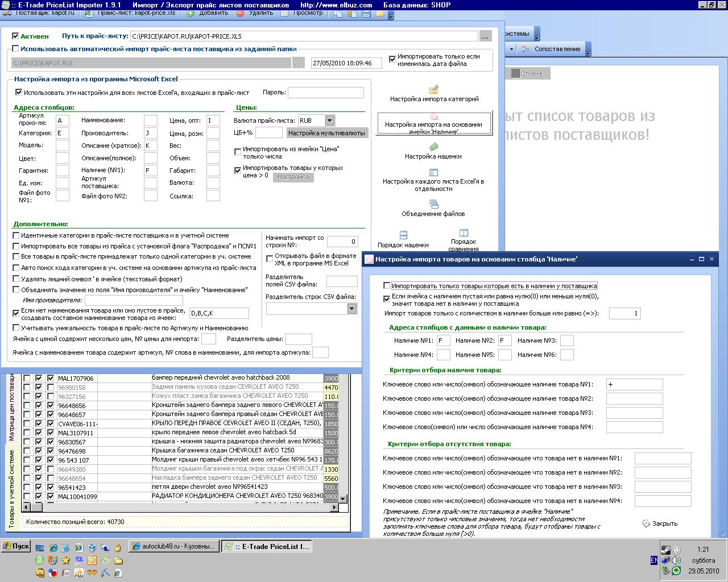Image resolution: width=728 pixels, height=582 pixels.
Task: Click the volume speaker tray icon
Action: (676, 560)
